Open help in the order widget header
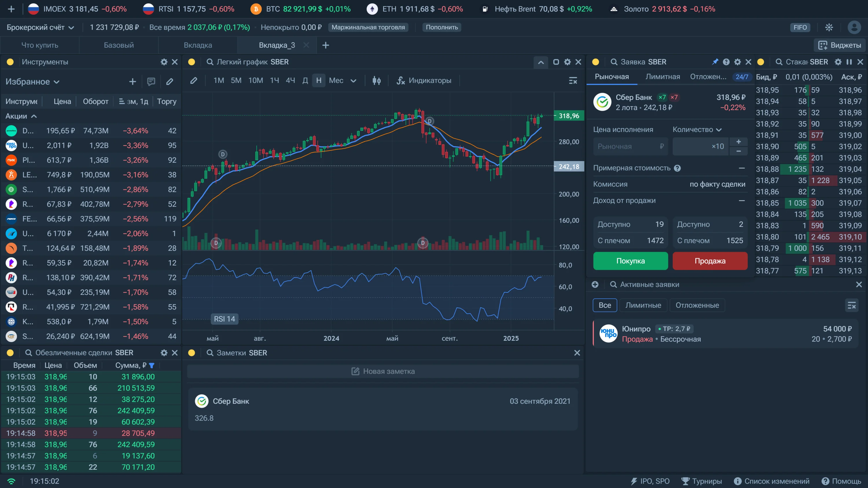The image size is (868, 488). 726,62
